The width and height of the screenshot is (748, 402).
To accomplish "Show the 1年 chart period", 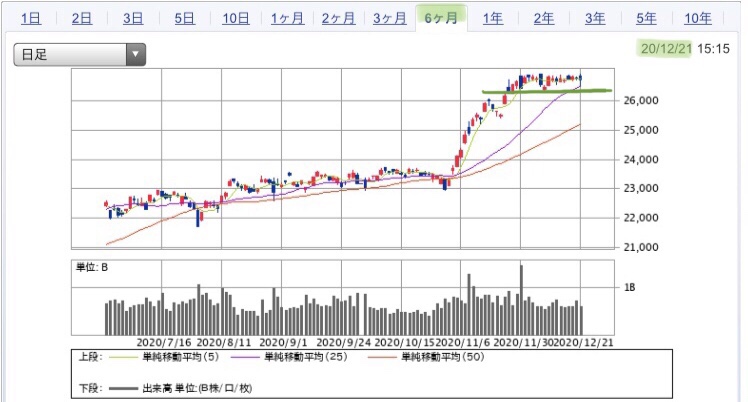I will pyautogui.click(x=492, y=19).
